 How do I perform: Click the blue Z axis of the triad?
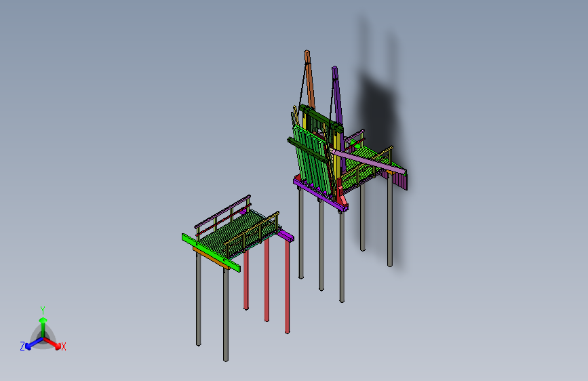pos(34,344)
